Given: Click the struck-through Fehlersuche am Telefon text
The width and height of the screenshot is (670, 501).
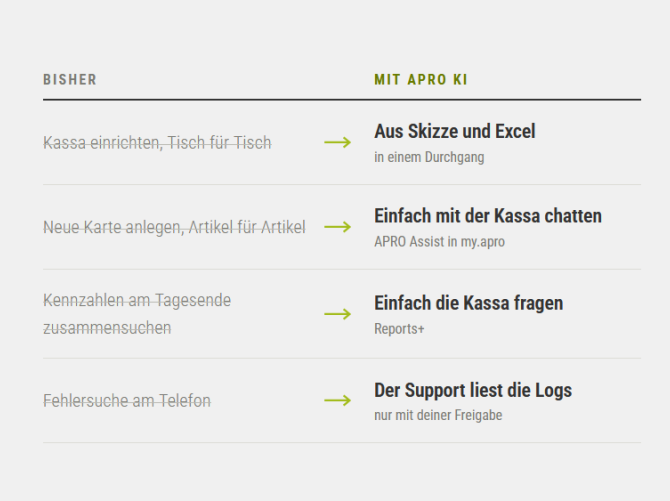Looking at the screenshot, I should [127, 401].
